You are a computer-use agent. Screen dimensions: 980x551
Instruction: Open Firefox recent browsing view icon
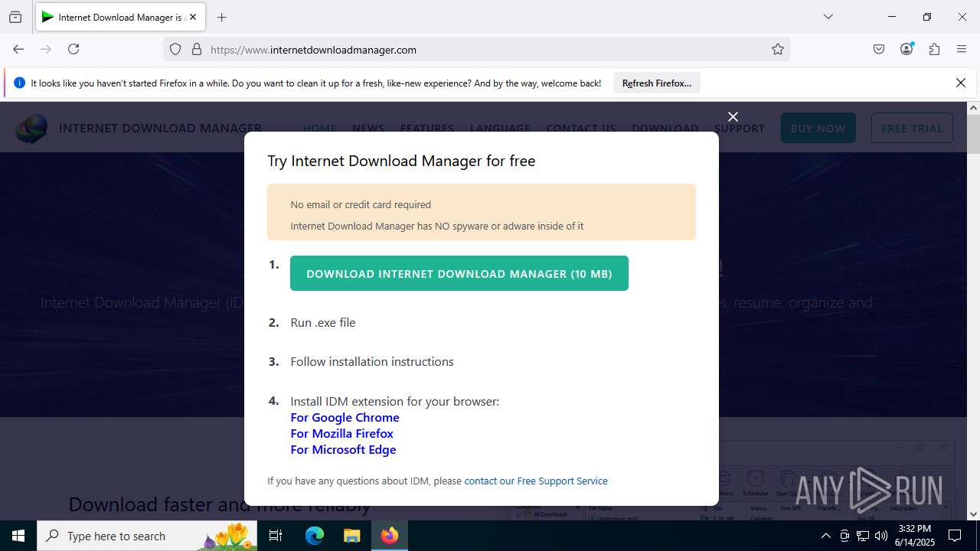[15, 17]
